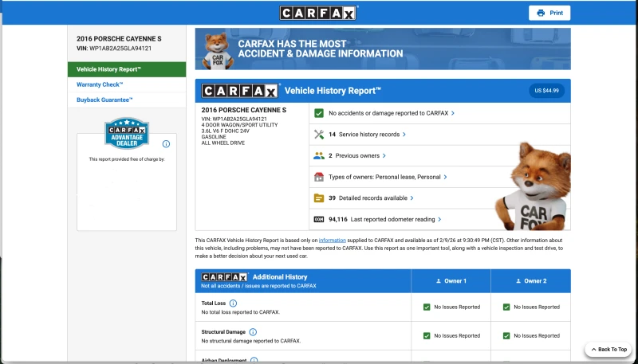
Task: Click the people icon for previous owners
Action: point(319,156)
